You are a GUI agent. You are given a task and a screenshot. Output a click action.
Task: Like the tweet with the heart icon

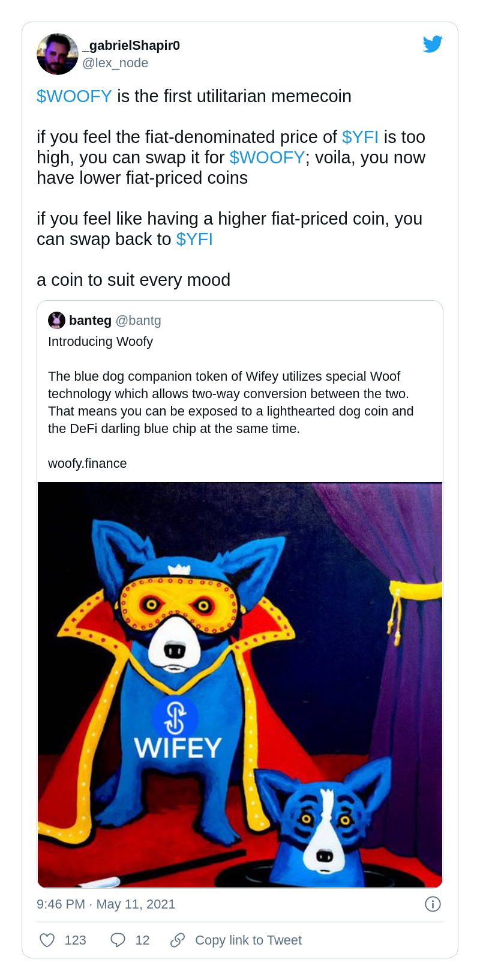[47, 940]
